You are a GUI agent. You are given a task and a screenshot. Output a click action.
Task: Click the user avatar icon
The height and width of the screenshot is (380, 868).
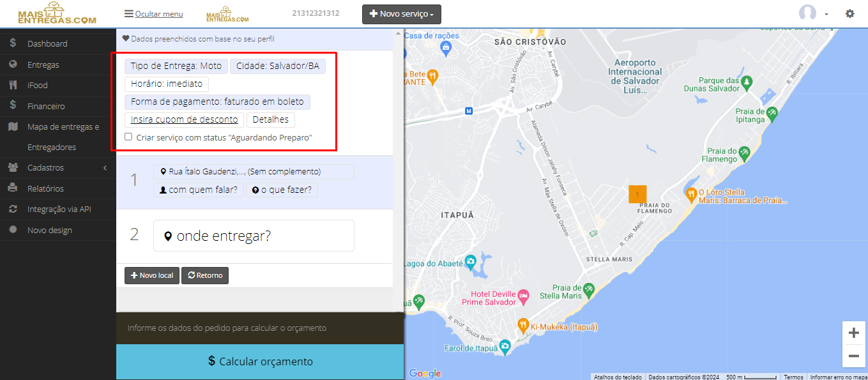click(808, 13)
